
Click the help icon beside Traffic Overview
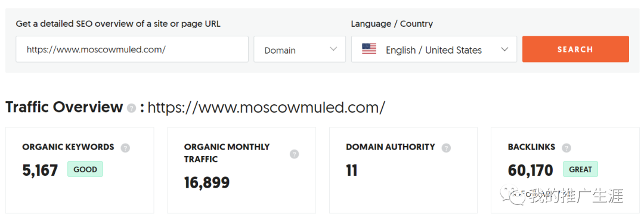click(x=131, y=108)
